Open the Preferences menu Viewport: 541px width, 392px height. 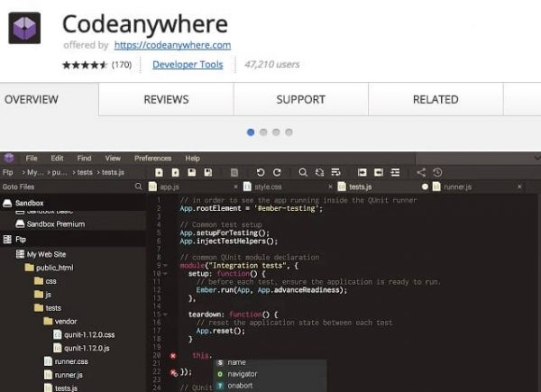(x=153, y=159)
